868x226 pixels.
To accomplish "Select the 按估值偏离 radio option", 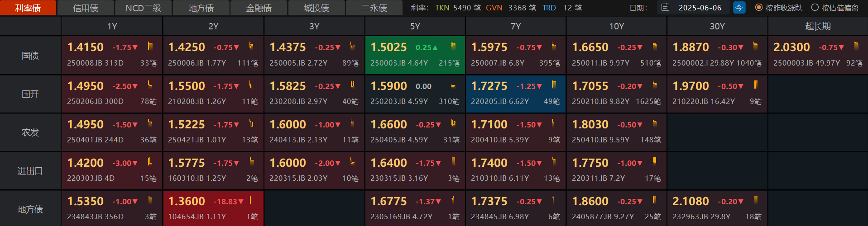I will point(815,8).
